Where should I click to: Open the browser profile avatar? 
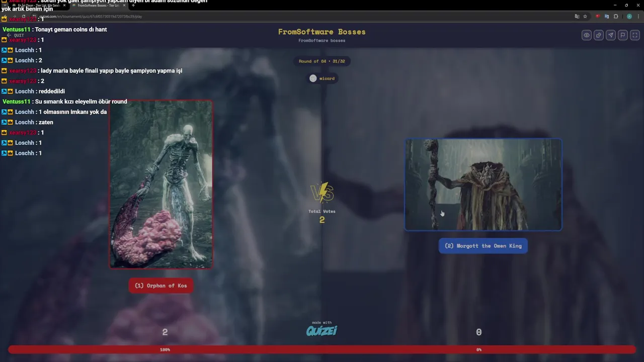629,16
